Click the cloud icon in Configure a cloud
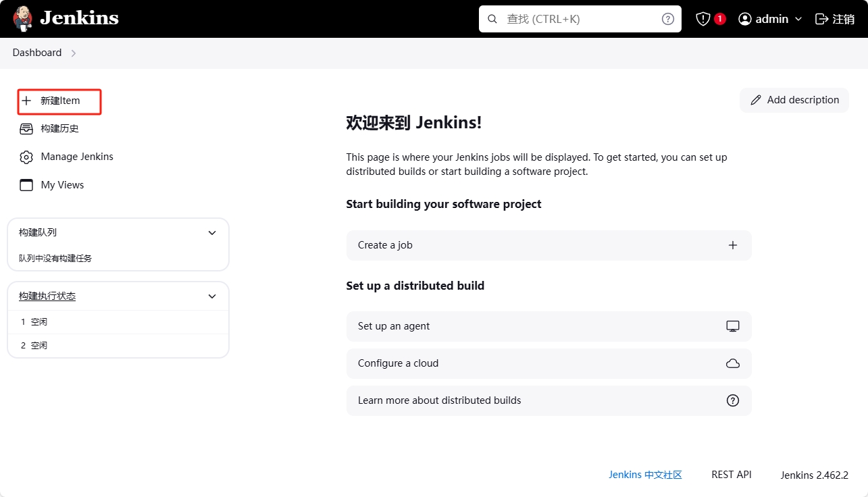The height and width of the screenshot is (497, 868). [733, 363]
